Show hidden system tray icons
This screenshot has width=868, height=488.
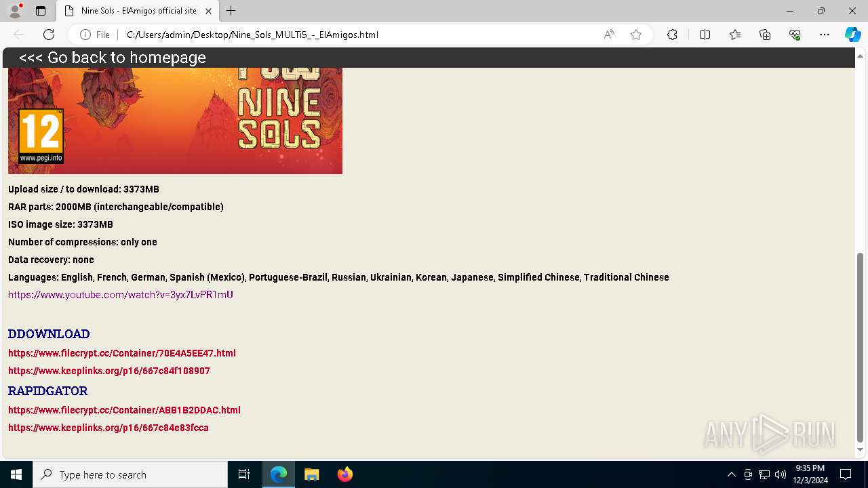[x=731, y=474]
